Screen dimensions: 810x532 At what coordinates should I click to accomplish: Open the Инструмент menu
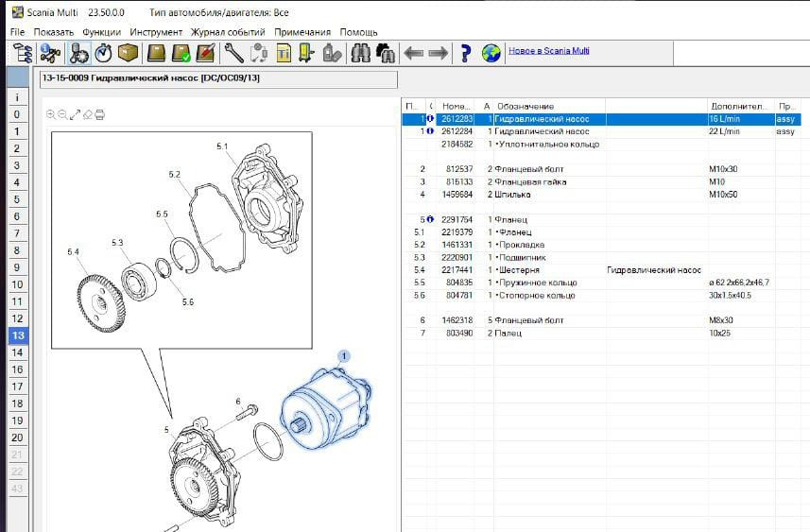(x=156, y=32)
